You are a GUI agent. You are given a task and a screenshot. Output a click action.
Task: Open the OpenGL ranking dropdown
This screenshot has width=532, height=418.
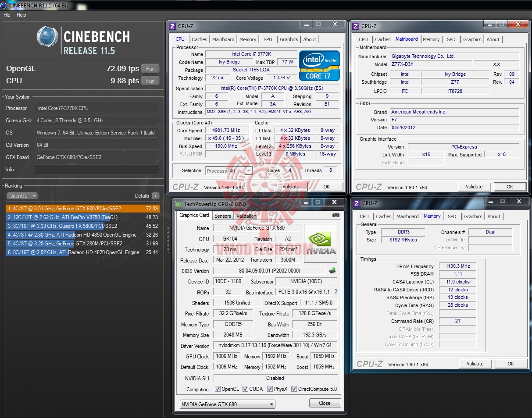[x=22, y=196]
